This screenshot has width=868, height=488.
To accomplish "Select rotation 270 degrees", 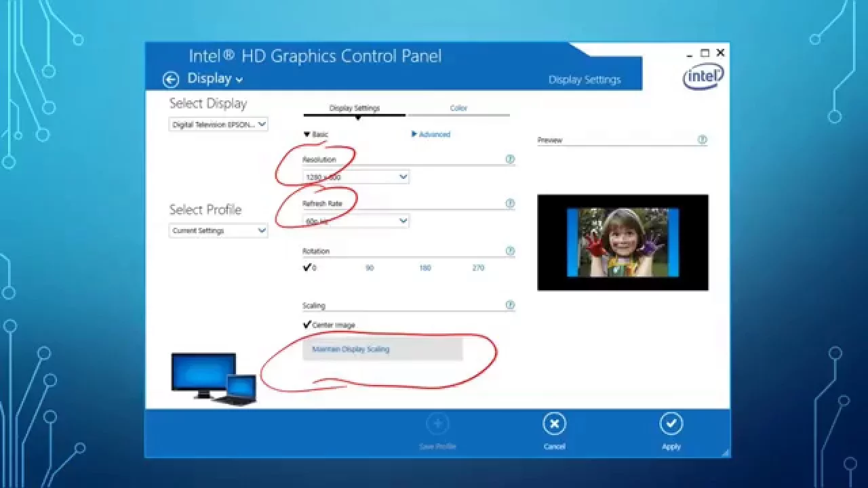I will [x=478, y=268].
